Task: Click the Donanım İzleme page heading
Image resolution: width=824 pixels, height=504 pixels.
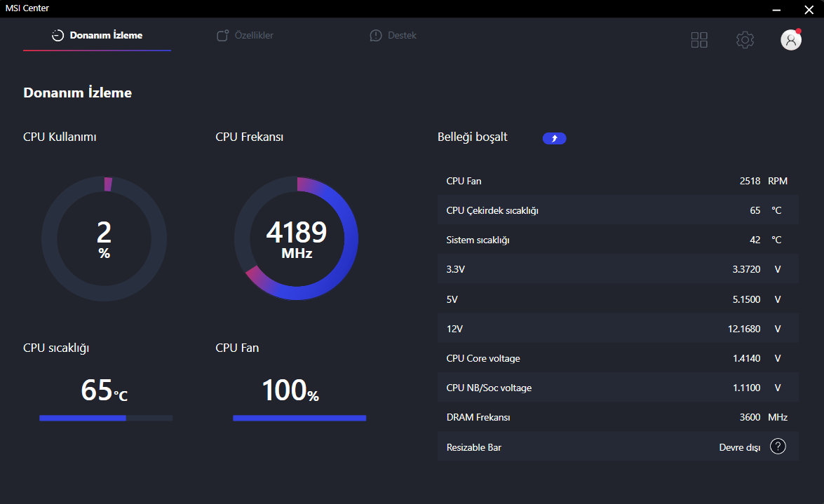Action: pyautogui.click(x=77, y=93)
